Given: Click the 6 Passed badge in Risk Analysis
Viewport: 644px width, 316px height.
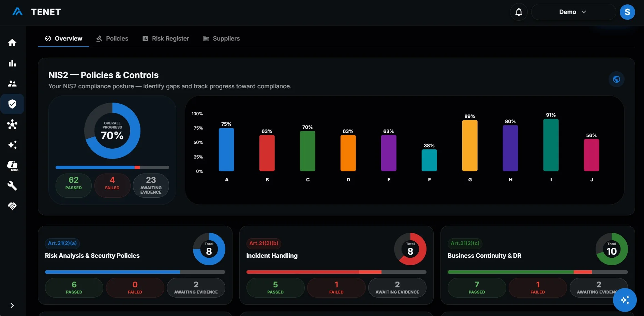Looking at the screenshot, I should pos(74,288).
